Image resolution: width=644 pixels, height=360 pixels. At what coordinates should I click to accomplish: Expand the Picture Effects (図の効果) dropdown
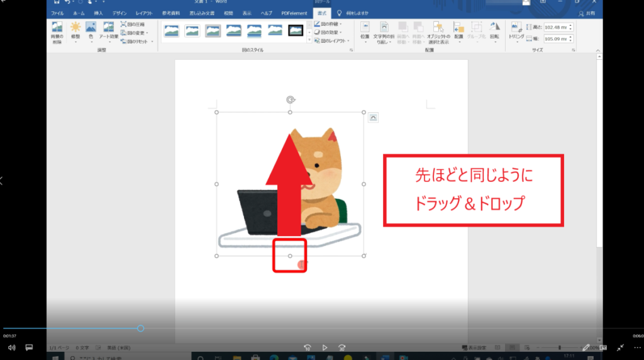pyautogui.click(x=341, y=32)
